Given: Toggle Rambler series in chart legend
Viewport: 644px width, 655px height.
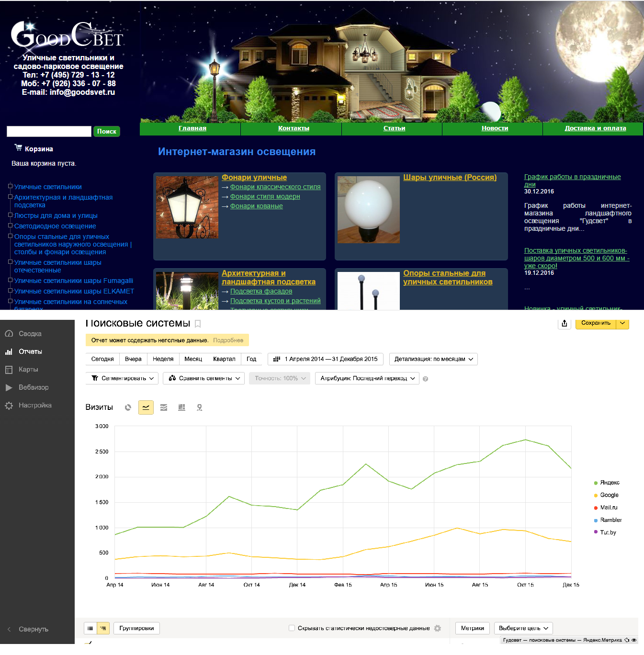Looking at the screenshot, I should click(608, 520).
